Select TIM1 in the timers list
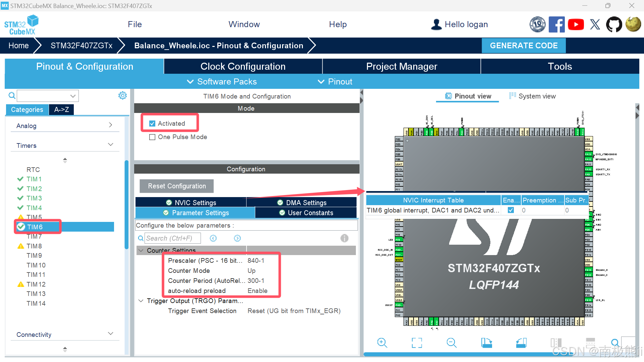The image size is (644, 362). point(34,179)
